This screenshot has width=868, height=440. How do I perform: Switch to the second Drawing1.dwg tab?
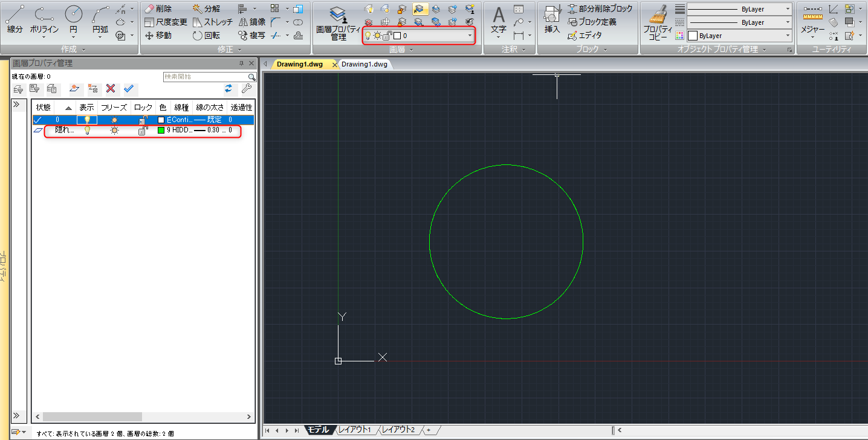pyautogui.click(x=364, y=64)
